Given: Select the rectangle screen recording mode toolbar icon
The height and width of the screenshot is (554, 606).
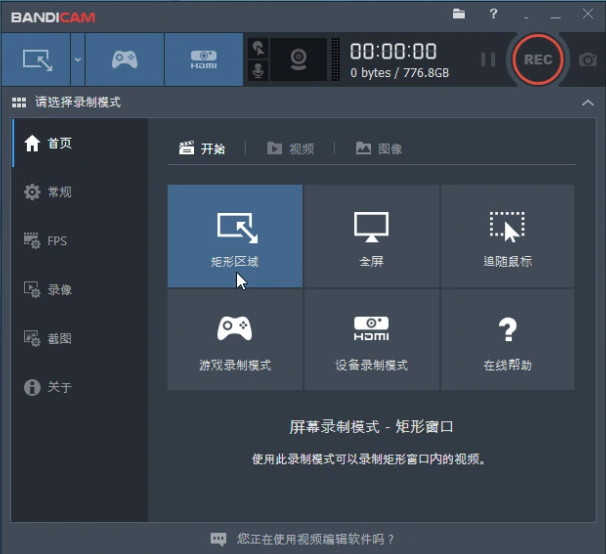Looking at the screenshot, I should 36,60.
